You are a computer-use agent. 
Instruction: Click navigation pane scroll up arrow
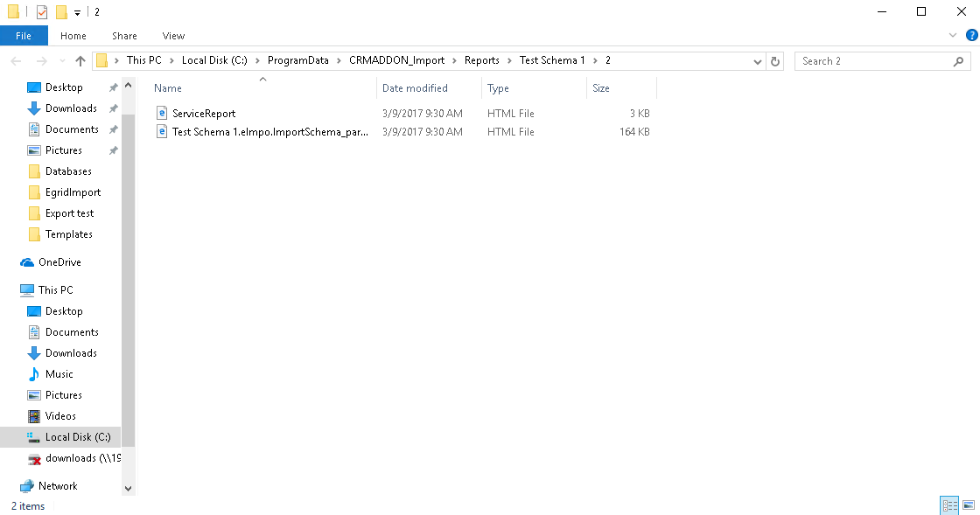(x=128, y=85)
